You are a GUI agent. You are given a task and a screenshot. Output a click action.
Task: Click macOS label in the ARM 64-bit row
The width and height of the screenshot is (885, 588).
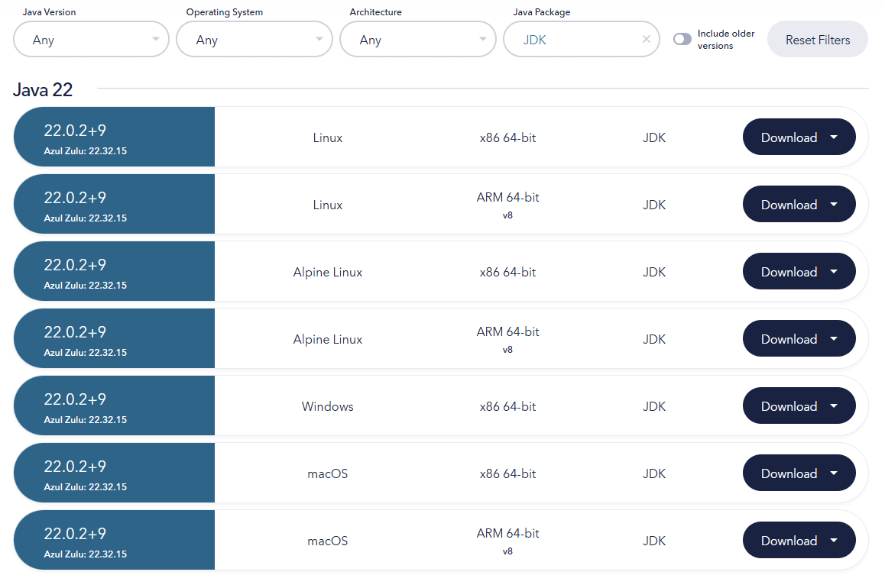point(327,541)
